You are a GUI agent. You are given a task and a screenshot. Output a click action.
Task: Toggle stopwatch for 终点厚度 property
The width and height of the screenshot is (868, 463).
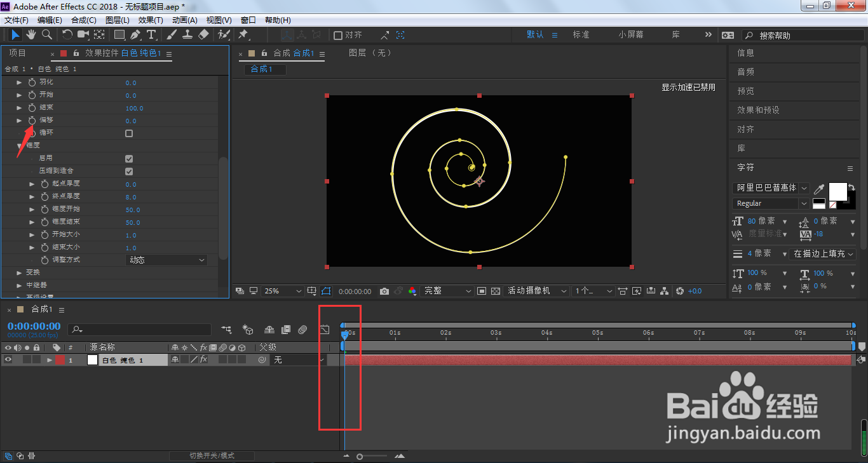[x=44, y=197]
